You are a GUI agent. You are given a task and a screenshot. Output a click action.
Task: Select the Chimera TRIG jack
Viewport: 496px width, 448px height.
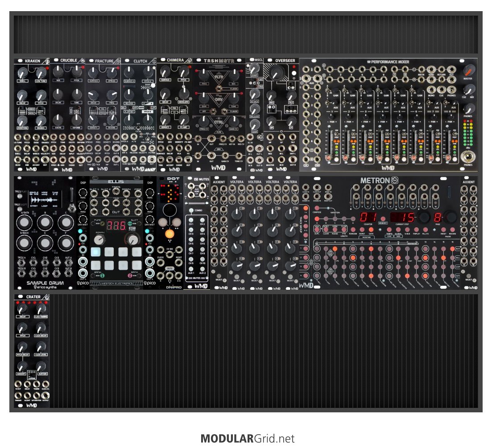click(x=161, y=160)
